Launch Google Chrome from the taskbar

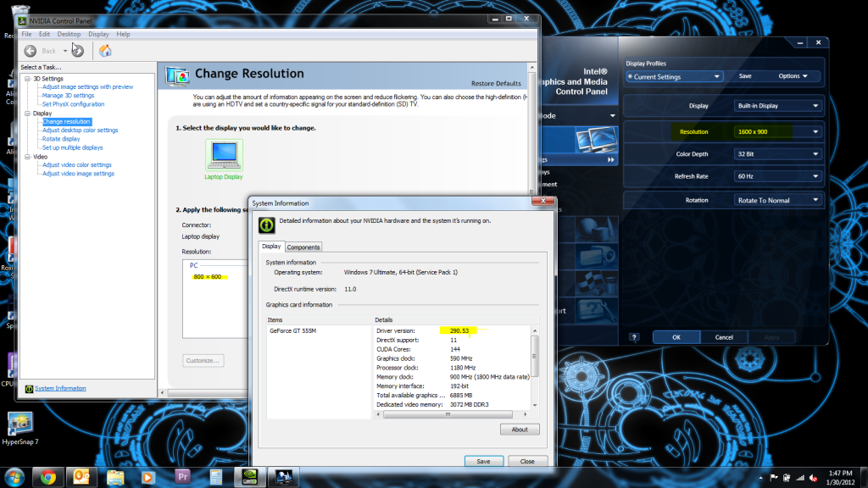48,477
